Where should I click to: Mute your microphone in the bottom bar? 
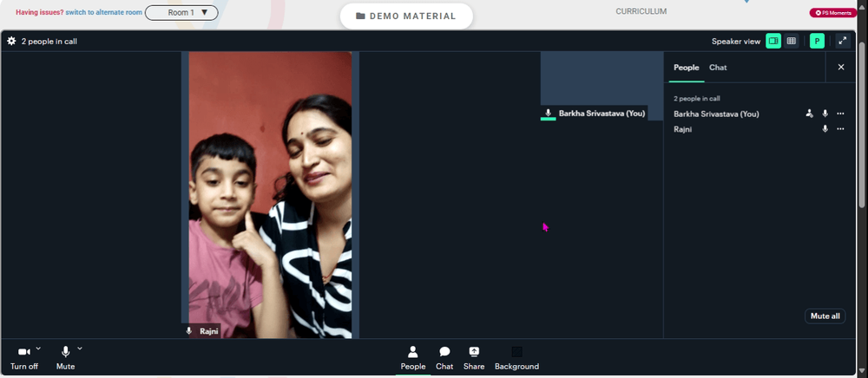tap(65, 357)
